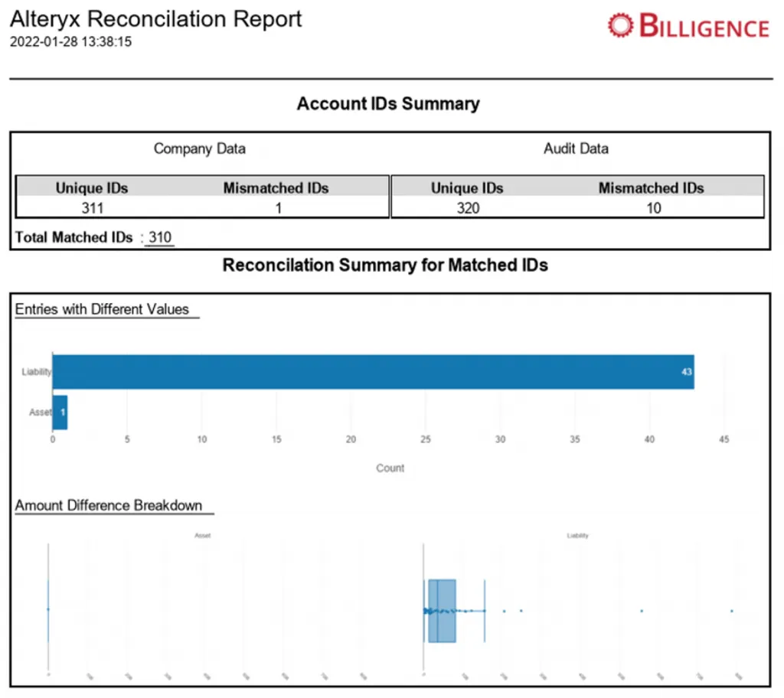Click the "30" tick on the Count axis
Image resolution: width=784 pixels, height=698 pixels.
(x=500, y=439)
